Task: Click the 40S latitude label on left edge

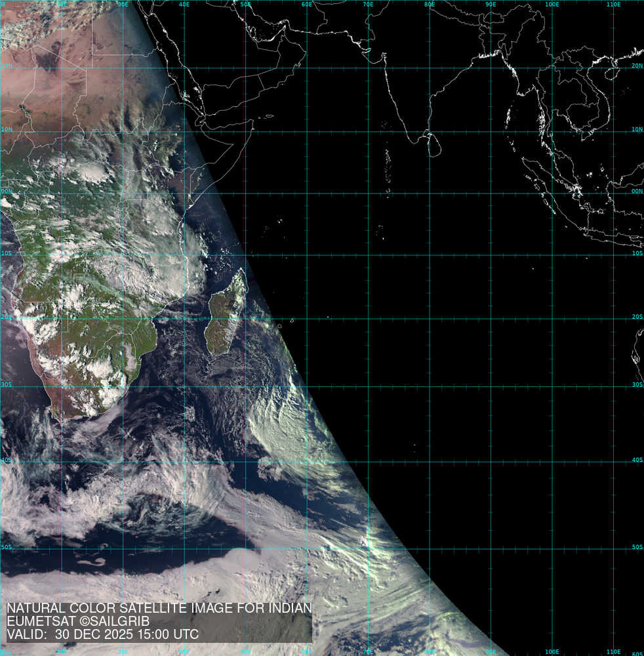Action: (6, 460)
